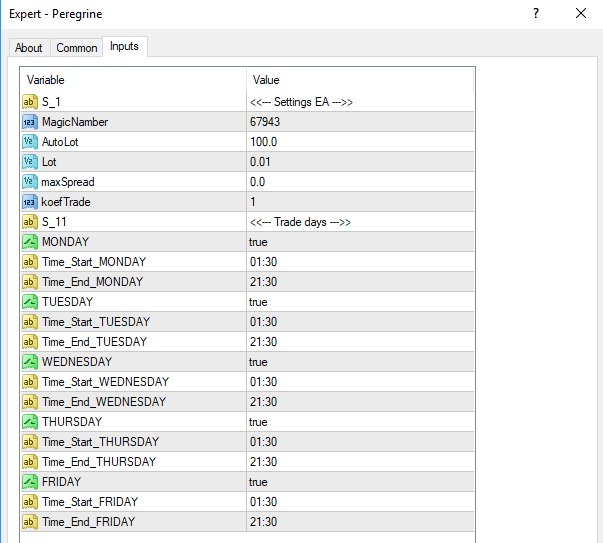Click the boolean icon next to FRIDAY
The height and width of the screenshot is (543, 603).
pyautogui.click(x=29, y=482)
